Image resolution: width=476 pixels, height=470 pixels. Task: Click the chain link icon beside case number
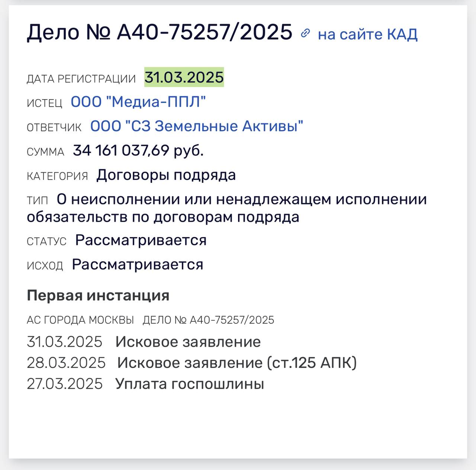tap(305, 33)
